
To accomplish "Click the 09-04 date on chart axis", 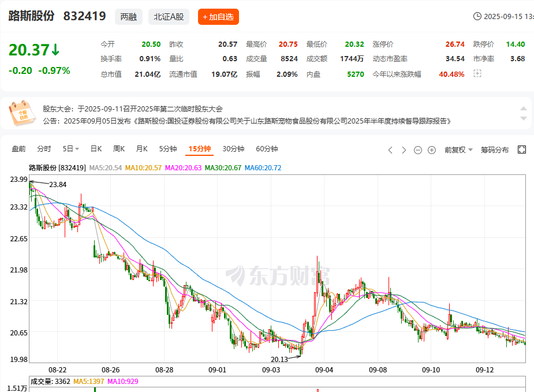I will 324,370.
